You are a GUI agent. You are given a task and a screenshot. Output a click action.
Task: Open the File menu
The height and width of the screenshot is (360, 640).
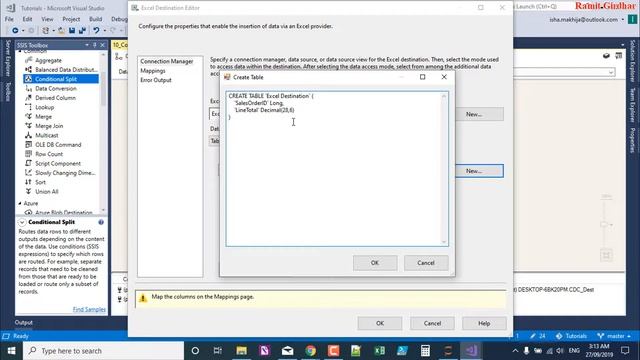(9, 19)
